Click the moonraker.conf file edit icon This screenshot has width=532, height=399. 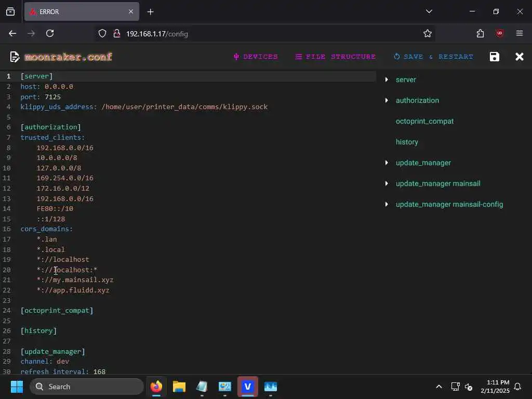15,57
